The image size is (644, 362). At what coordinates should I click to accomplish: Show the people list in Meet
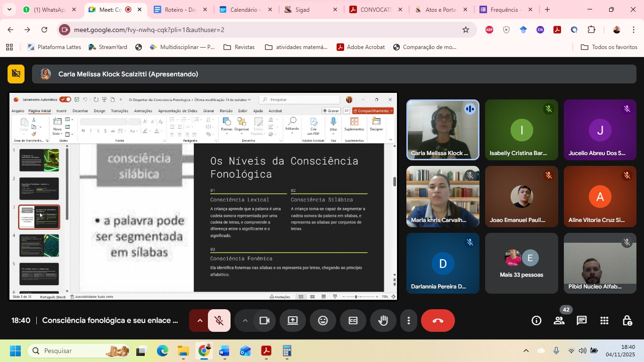tap(559, 321)
